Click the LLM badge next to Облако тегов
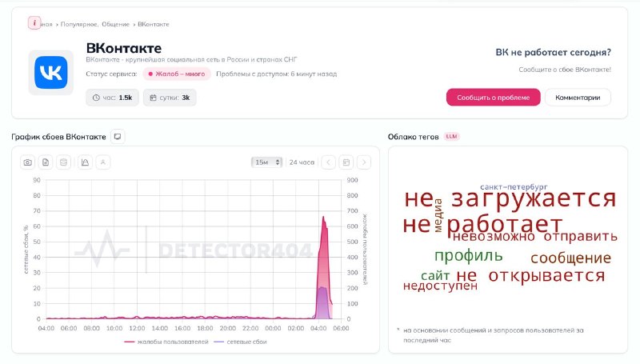This screenshot has width=640, height=364. [451, 137]
